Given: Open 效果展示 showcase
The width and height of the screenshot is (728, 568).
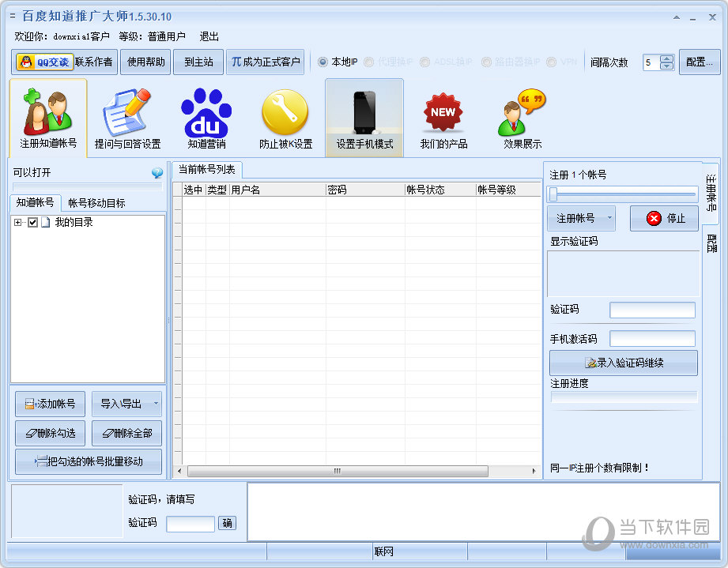Looking at the screenshot, I should tap(522, 118).
